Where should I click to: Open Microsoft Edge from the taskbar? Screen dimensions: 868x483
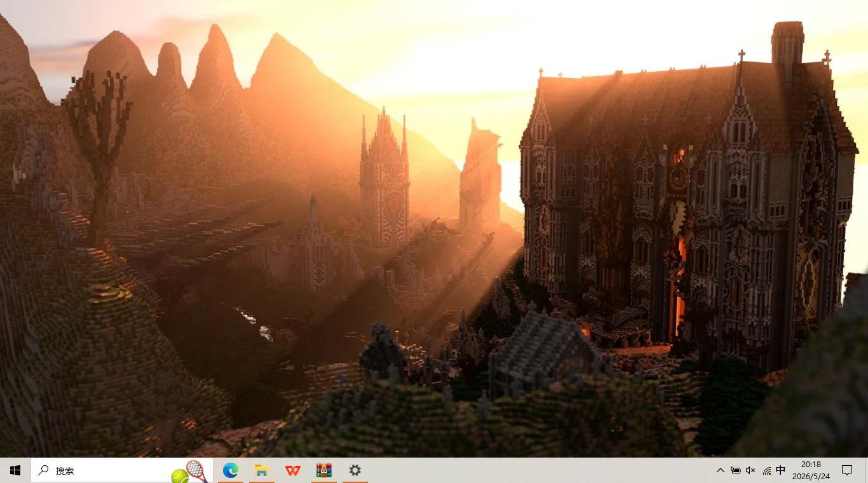pos(230,470)
